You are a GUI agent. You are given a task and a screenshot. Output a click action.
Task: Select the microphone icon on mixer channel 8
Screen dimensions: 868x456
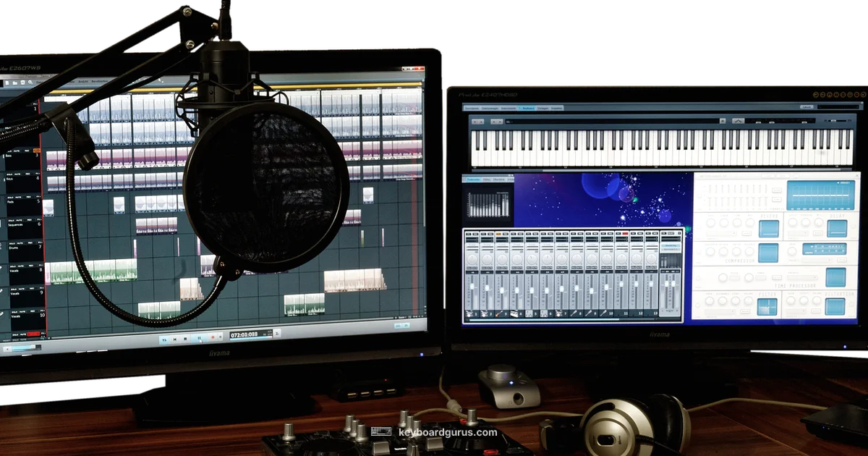tap(574, 313)
